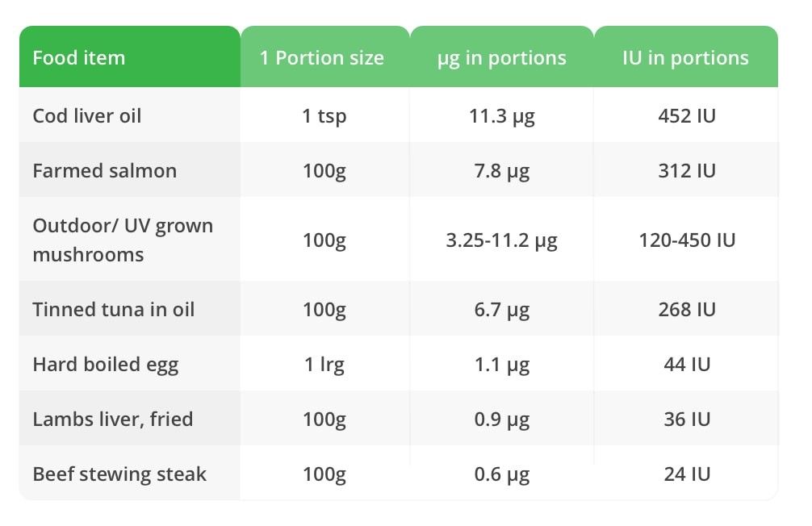Click the Cod liver oil row label
The image size is (812, 526).
(87, 115)
